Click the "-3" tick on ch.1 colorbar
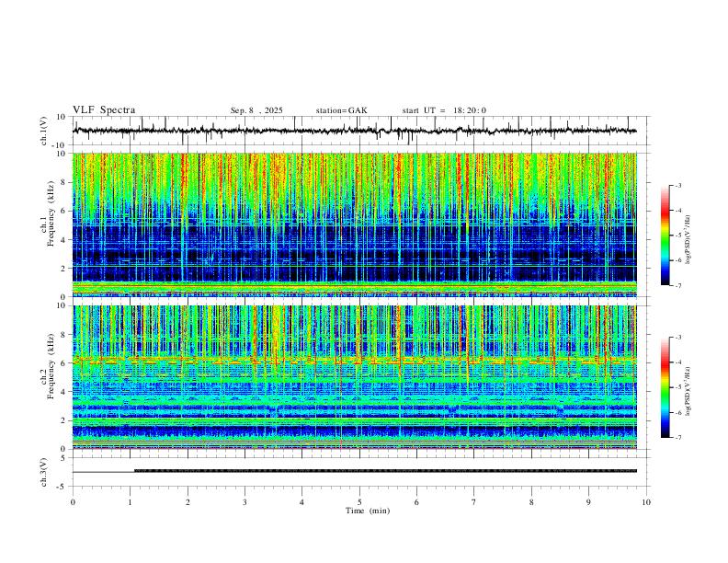This screenshot has width=728, height=563. tap(678, 185)
